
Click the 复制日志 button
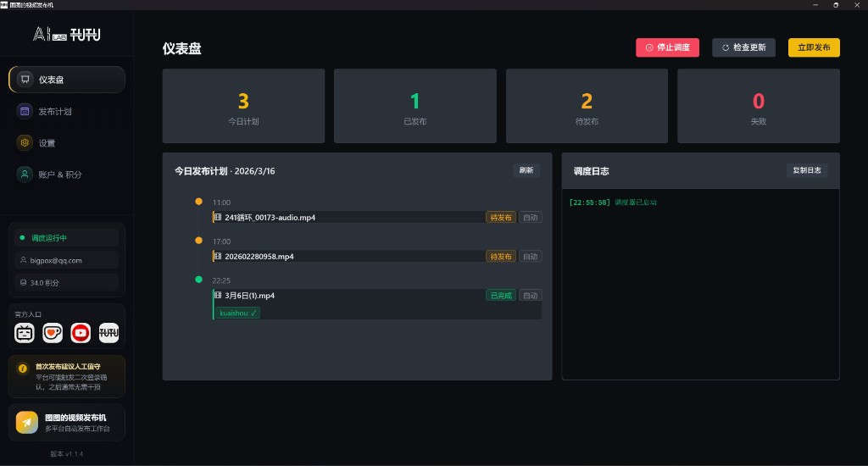pyautogui.click(x=806, y=170)
